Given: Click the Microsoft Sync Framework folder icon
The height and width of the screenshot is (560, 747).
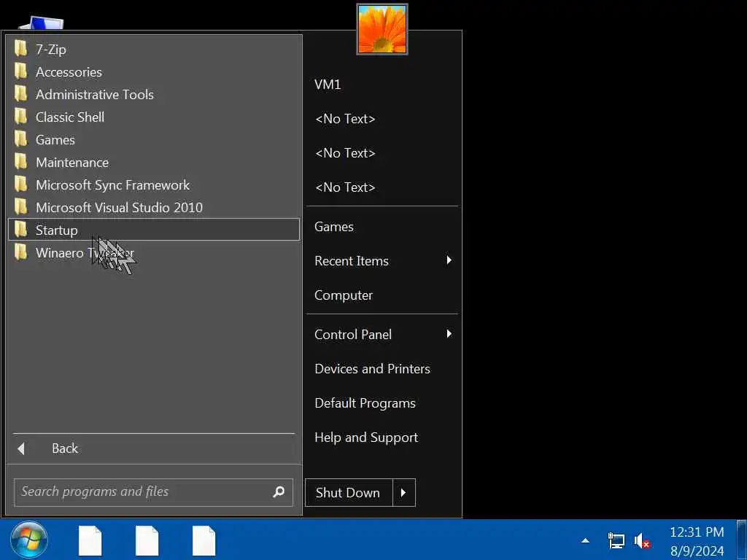Looking at the screenshot, I should click(x=21, y=184).
